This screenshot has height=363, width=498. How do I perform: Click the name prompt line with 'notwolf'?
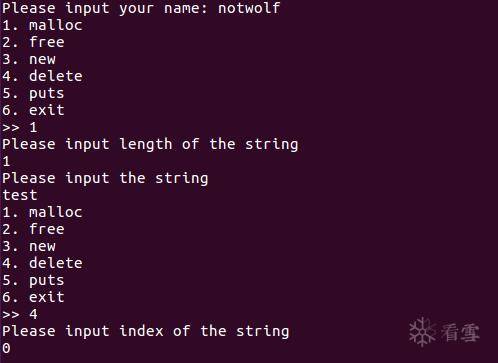pos(141,8)
